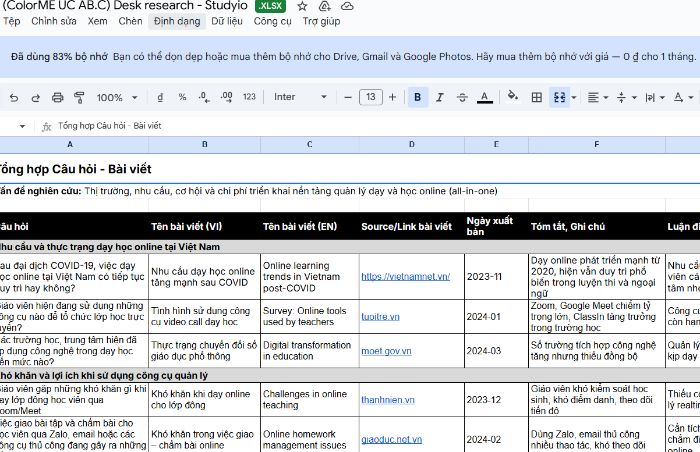Open the fill color bucket
The height and width of the screenshot is (452, 700).
point(513,96)
